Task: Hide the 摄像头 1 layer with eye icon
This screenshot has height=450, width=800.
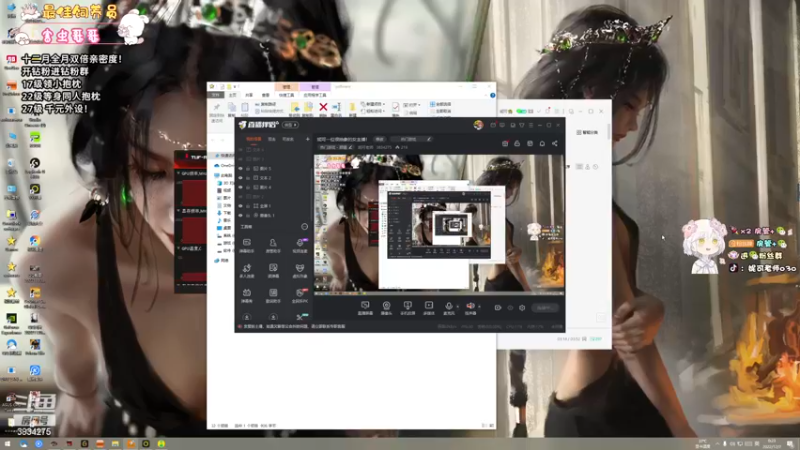Action: tap(240, 215)
